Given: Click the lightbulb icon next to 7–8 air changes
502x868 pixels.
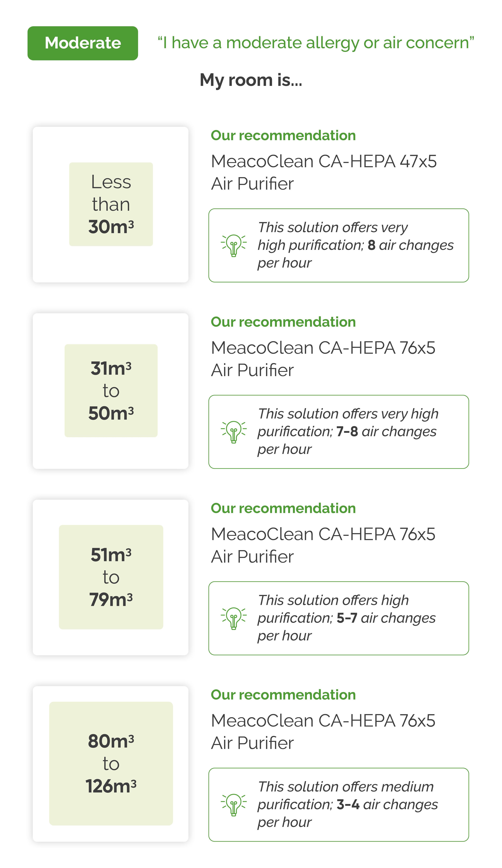Looking at the screenshot, I should 234,432.
